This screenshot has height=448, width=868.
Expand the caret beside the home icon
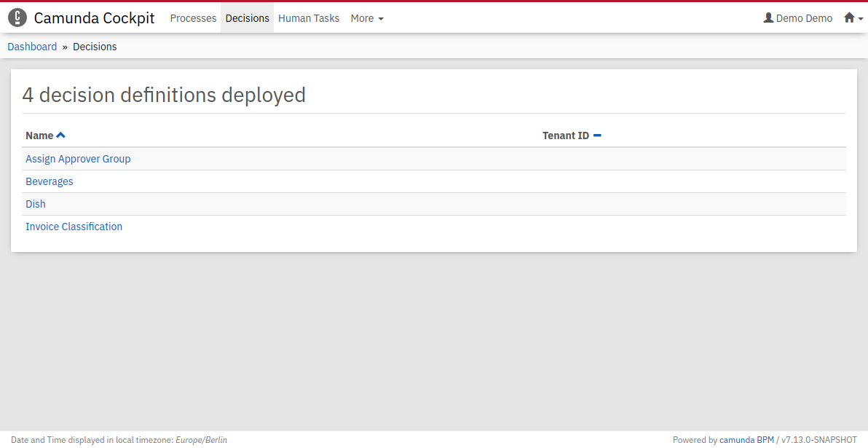(x=860, y=19)
